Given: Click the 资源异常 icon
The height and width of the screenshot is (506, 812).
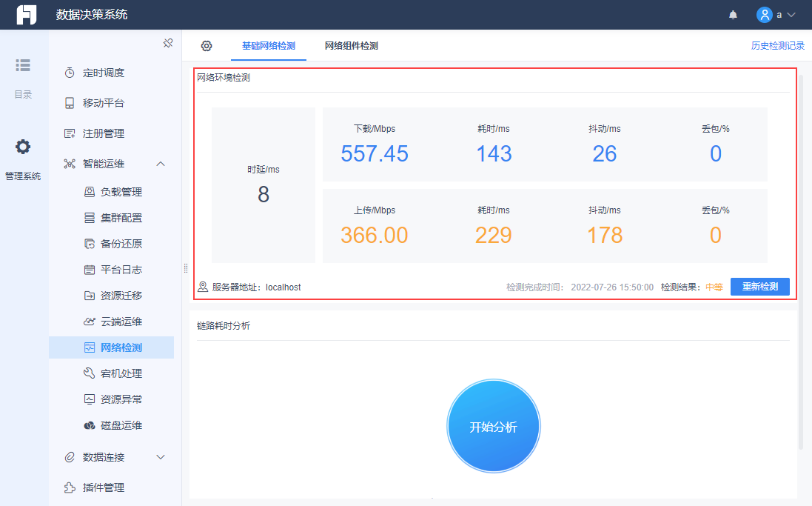Looking at the screenshot, I should [89, 399].
